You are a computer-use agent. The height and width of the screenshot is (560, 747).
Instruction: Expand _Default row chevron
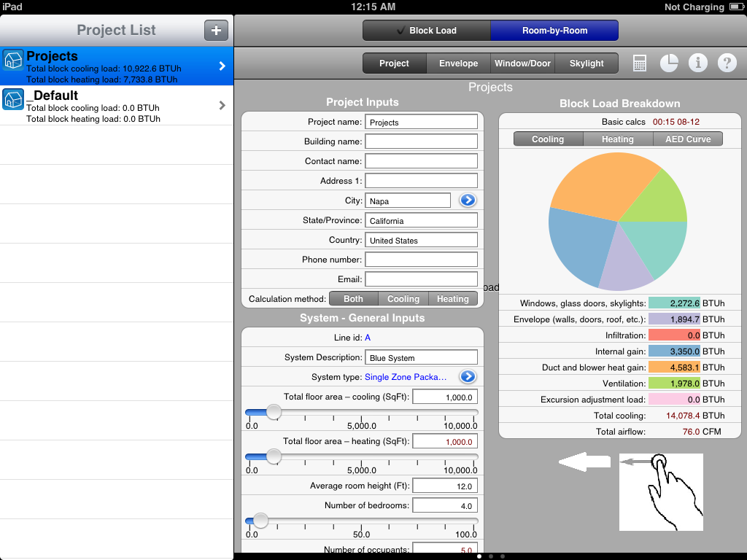point(222,105)
